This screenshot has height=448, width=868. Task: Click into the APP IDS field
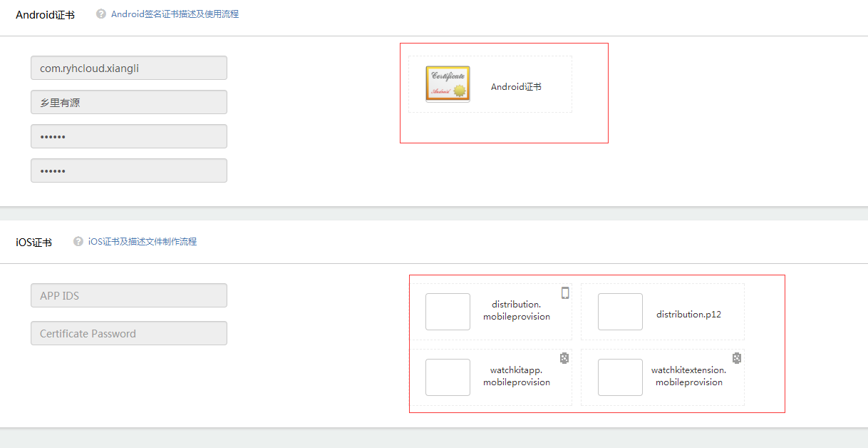click(x=128, y=296)
